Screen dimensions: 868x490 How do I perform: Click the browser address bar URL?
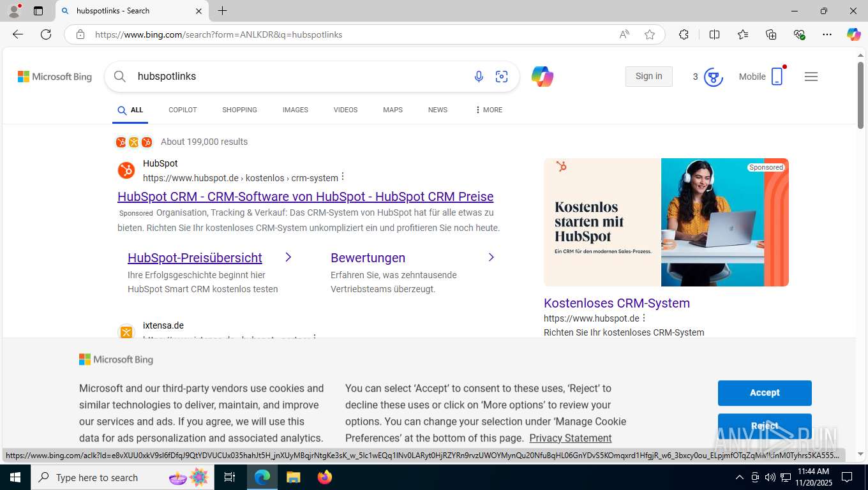tap(219, 34)
